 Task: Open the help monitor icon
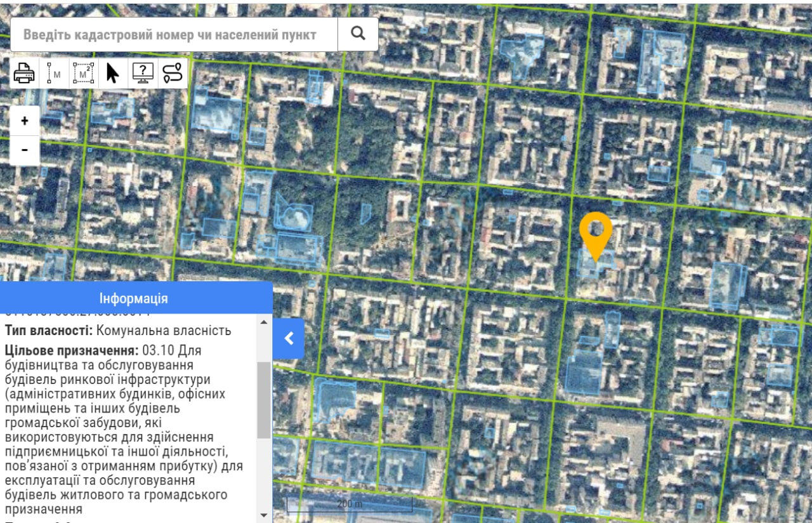[x=143, y=74]
